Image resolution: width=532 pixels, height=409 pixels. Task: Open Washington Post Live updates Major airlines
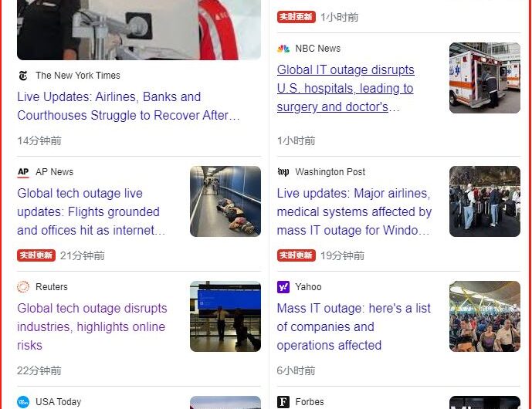coord(354,211)
